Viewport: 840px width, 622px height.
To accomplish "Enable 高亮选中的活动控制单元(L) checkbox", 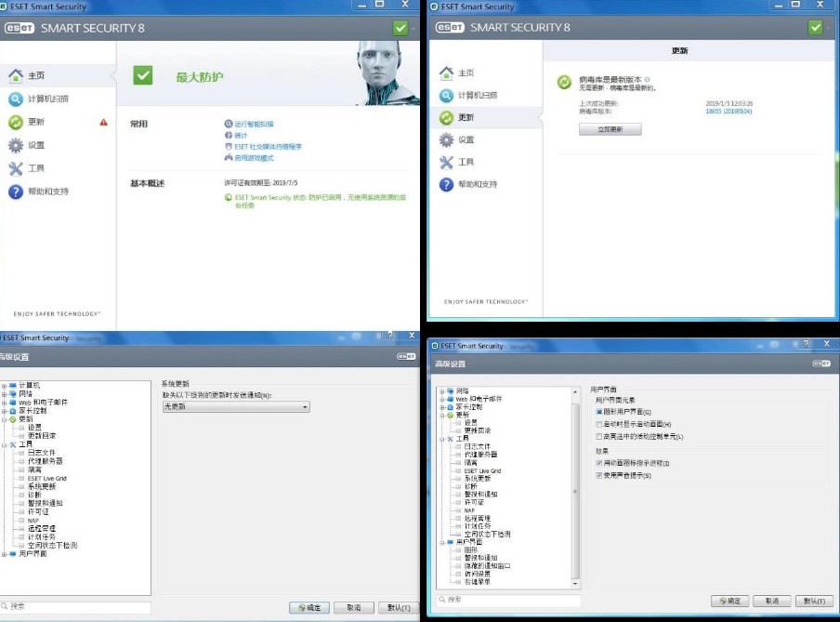I will click(599, 436).
